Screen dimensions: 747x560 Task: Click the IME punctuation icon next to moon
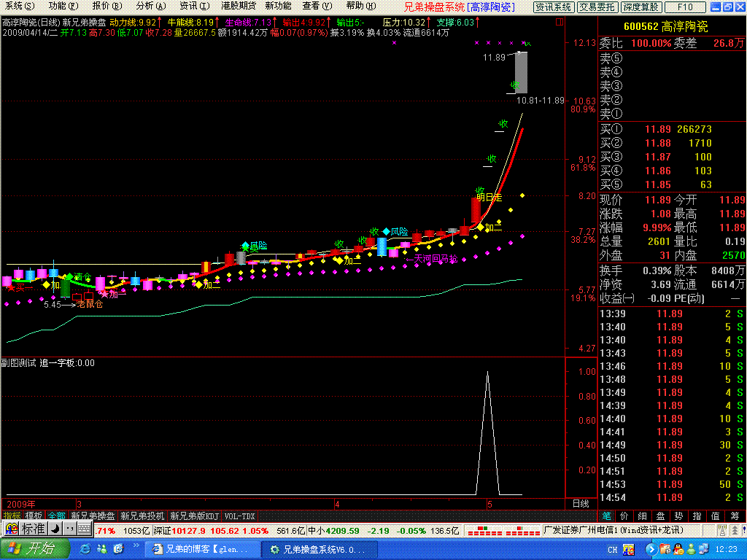[x=70, y=529]
